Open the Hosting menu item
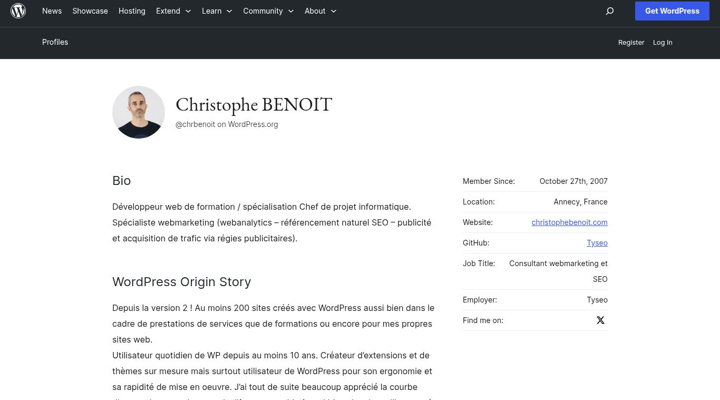This screenshot has width=720, height=400. pyautogui.click(x=132, y=11)
